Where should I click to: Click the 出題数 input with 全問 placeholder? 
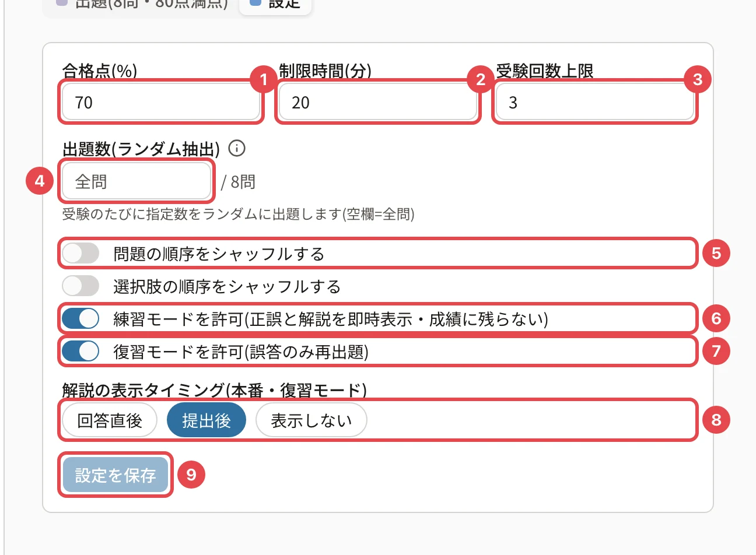click(x=136, y=182)
